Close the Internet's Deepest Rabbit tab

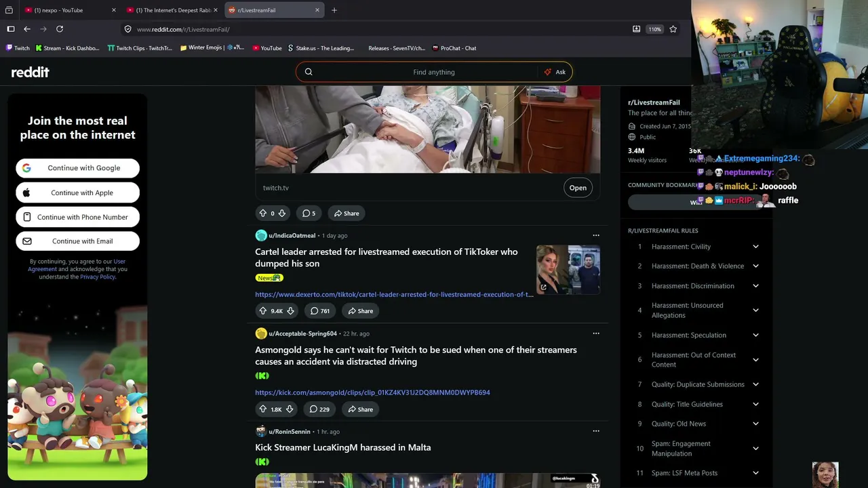216,10
